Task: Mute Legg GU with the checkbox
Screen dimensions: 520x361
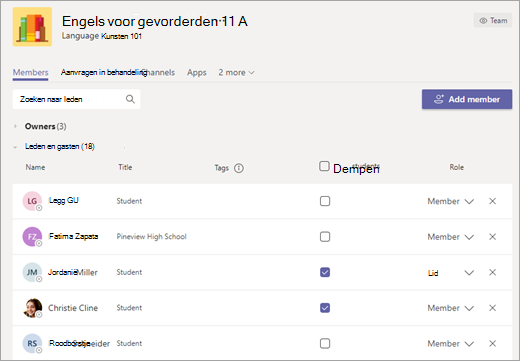Action: pyautogui.click(x=325, y=201)
